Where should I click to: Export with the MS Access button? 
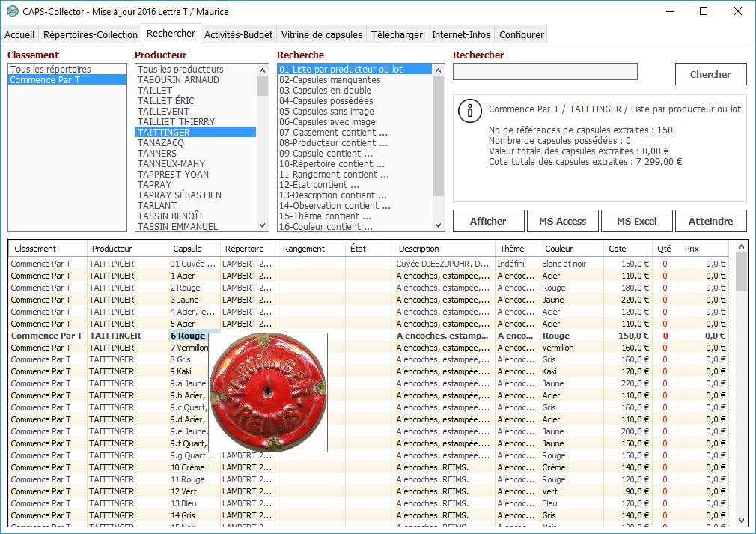[x=563, y=221]
